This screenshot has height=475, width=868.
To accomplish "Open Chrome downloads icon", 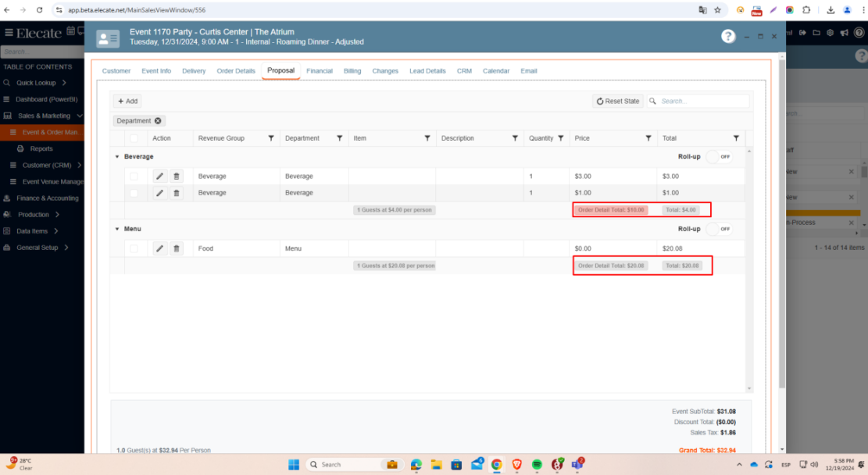I will coord(831,10).
